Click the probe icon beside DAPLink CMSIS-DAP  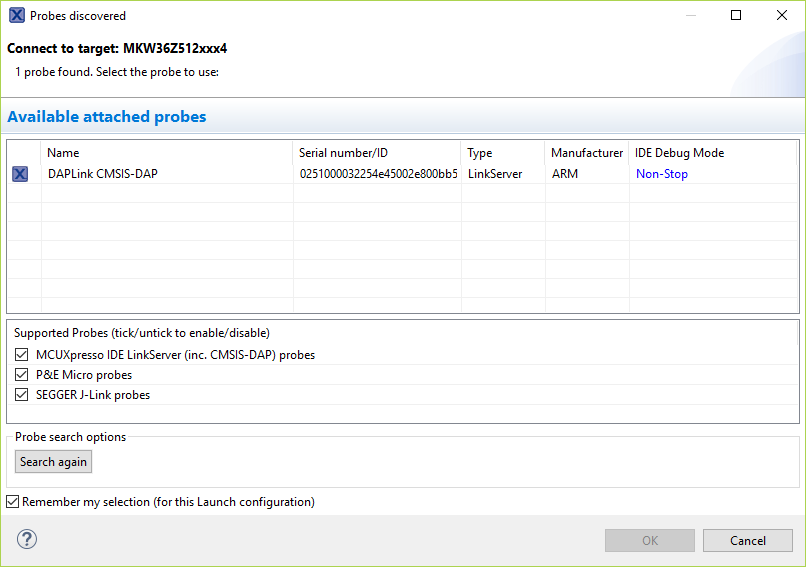pos(20,174)
